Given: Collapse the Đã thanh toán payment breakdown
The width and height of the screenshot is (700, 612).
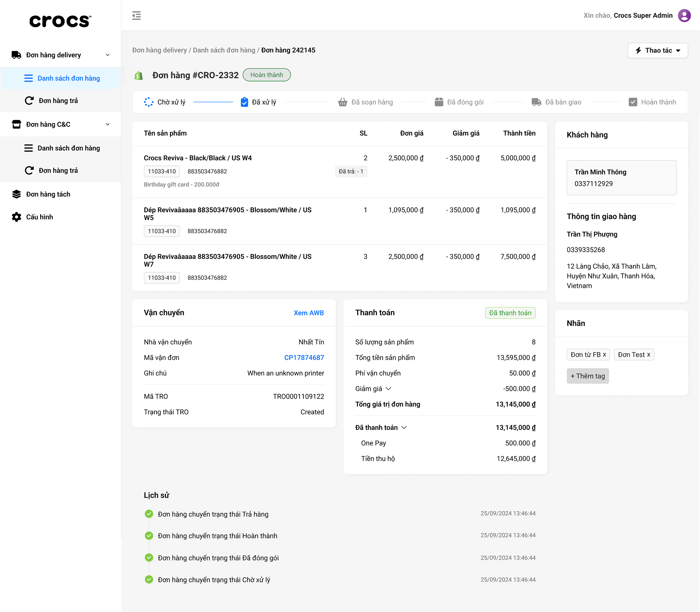Looking at the screenshot, I should 404,428.
